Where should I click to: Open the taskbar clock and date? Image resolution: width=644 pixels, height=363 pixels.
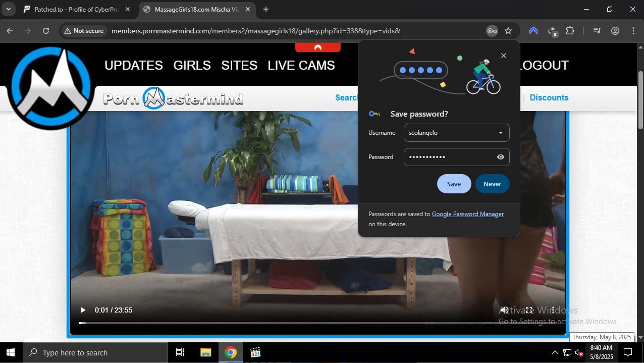pos(601,352)
